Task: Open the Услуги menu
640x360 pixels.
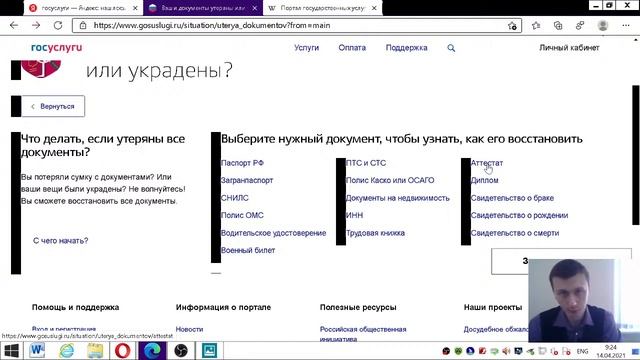Action: point(307,48)
